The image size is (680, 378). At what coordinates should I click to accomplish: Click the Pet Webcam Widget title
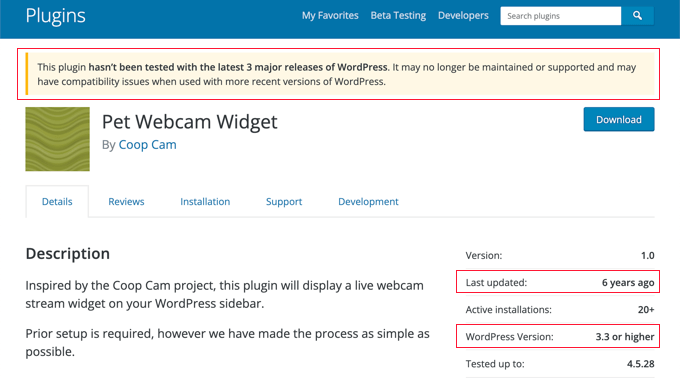pyautogui.click(x=190, y=122)
